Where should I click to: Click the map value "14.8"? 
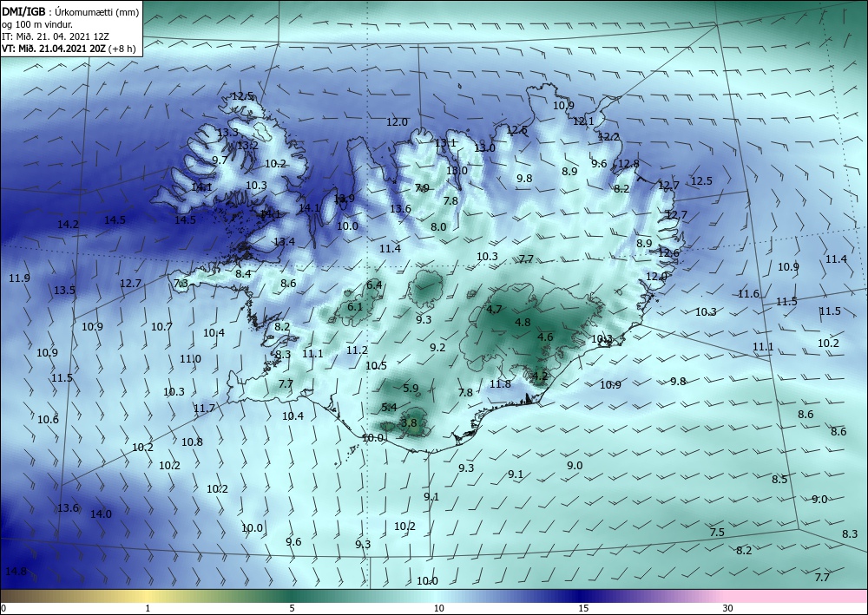pyautogui.click(x=16, y=572)
